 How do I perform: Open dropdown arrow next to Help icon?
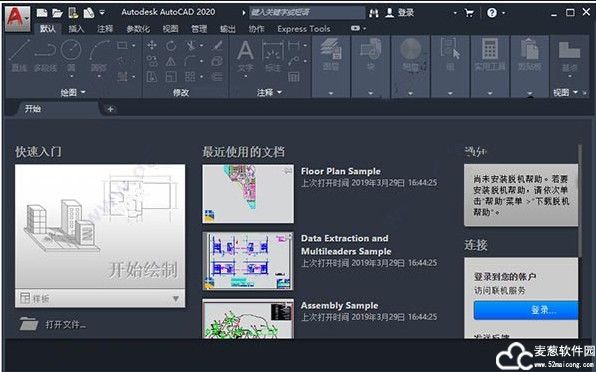pyautogui.click(x=504, y=13)
